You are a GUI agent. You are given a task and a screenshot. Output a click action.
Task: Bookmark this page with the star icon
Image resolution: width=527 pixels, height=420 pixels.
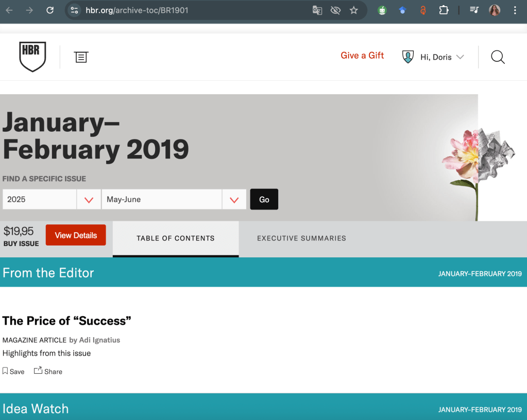[x=354, y=10]
